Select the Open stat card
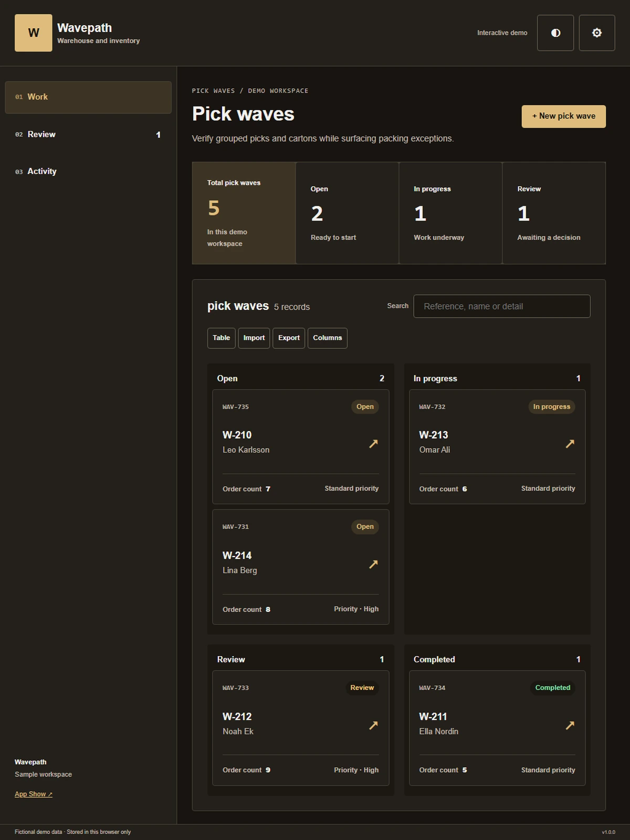 347,213
